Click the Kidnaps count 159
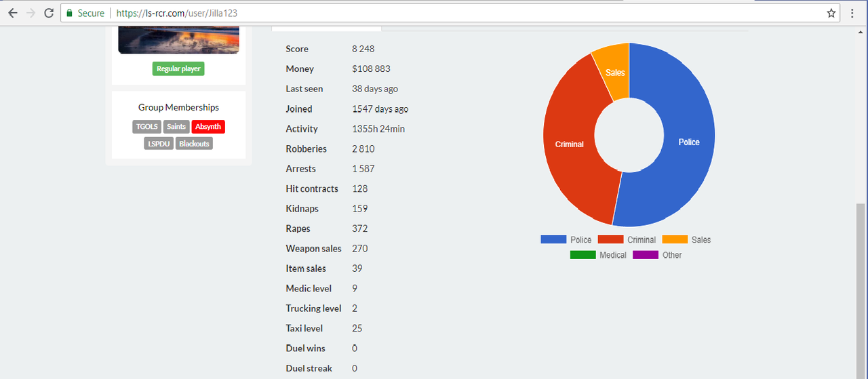Viewport: 868px width, 379px height. (x=360, y=209)
